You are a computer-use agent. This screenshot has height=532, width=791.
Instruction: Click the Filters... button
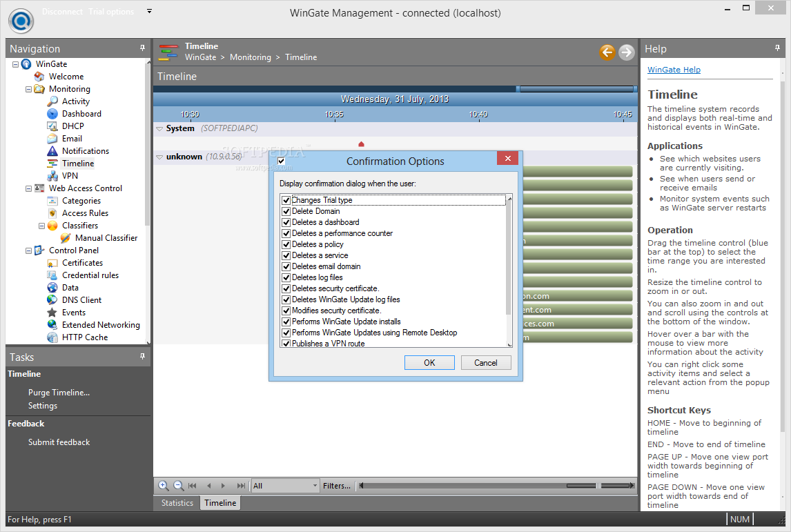[x=337, y=486]
